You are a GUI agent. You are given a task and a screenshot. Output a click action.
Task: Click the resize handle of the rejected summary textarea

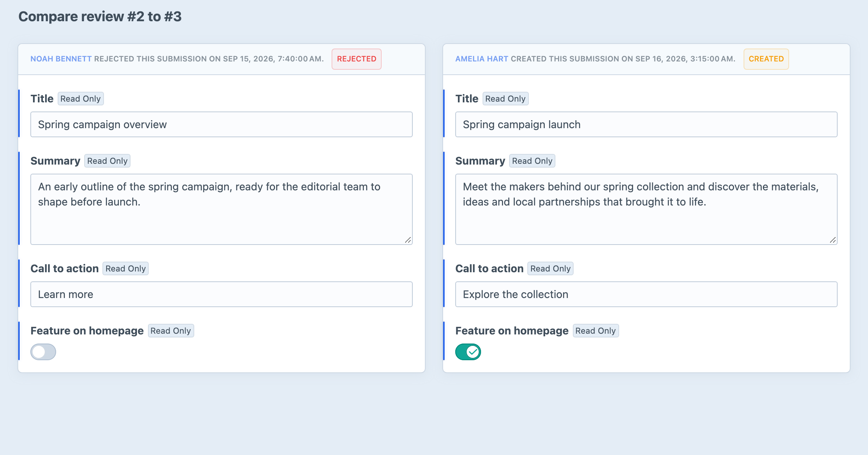408,240
